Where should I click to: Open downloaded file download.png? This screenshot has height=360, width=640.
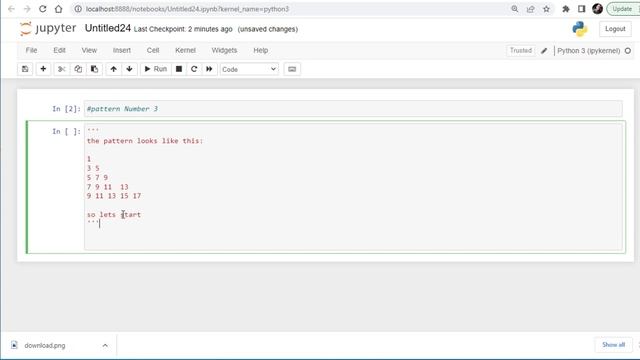45,345
